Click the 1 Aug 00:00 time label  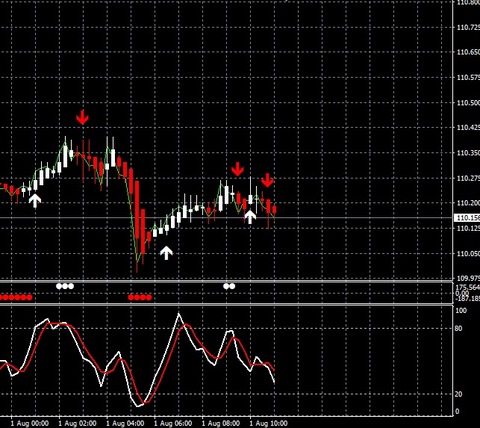pyautogui.click(x=30, y=423)
